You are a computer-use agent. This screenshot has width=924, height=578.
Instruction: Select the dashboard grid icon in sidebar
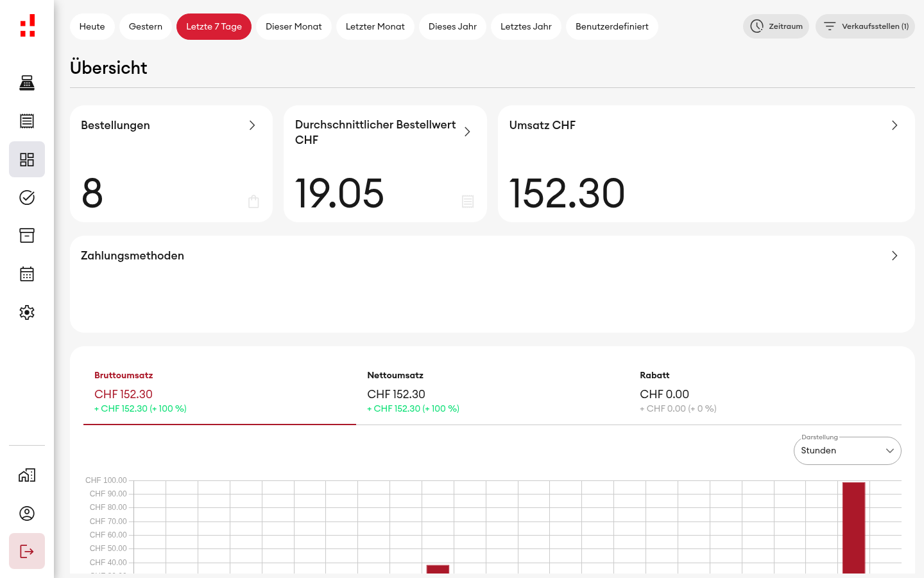pos(27,159)
